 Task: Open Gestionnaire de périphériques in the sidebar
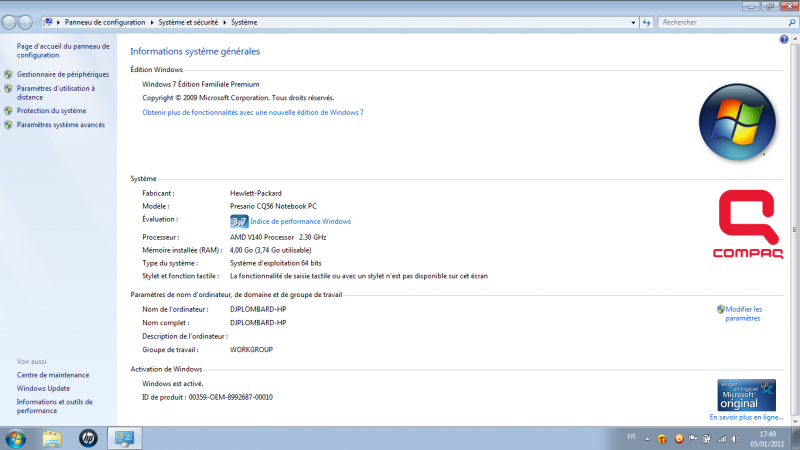click(63, 74)
